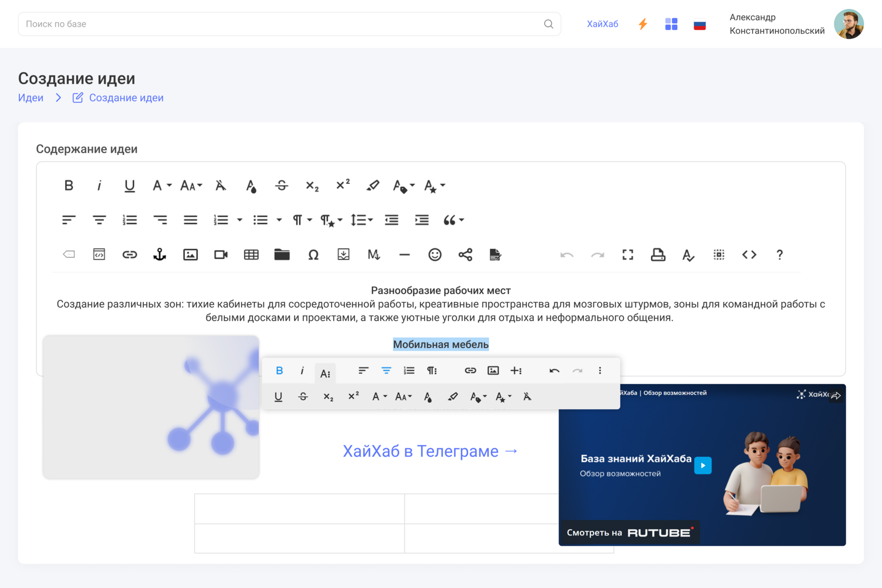Toggle underline in the main toolbar
This screenshot has height=588, width=882.
point(130,185)
